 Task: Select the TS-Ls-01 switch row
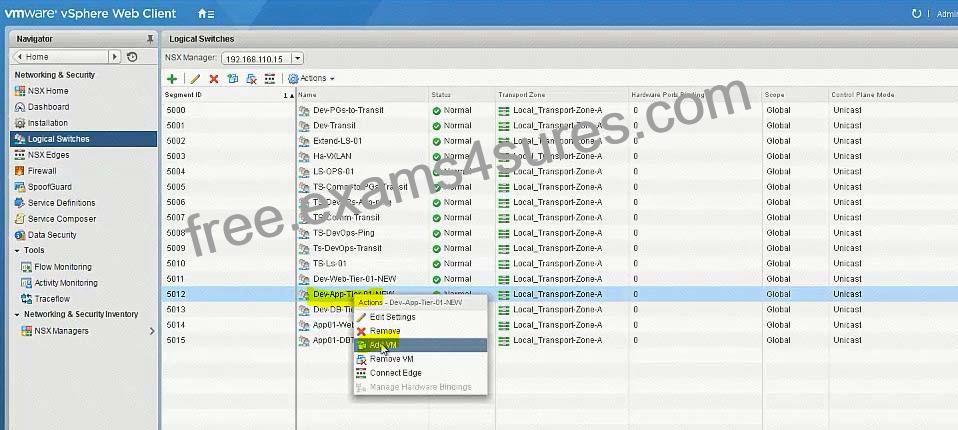point(560,263)
